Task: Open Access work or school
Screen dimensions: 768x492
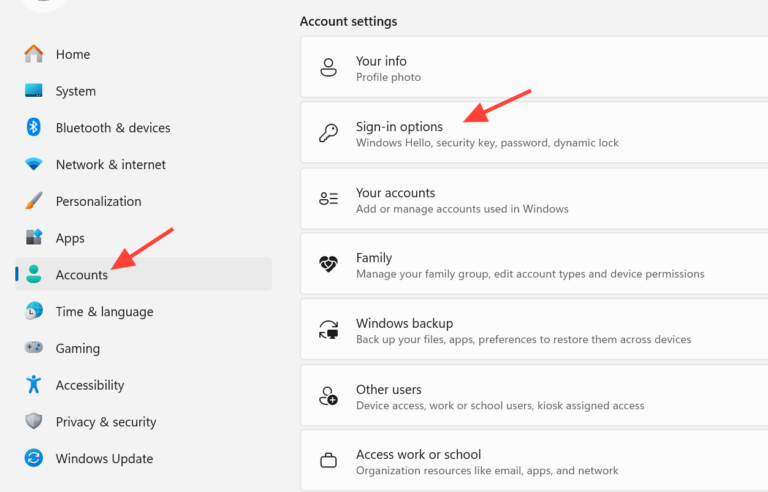Action: pyautogui.click(x=534, y=461)
